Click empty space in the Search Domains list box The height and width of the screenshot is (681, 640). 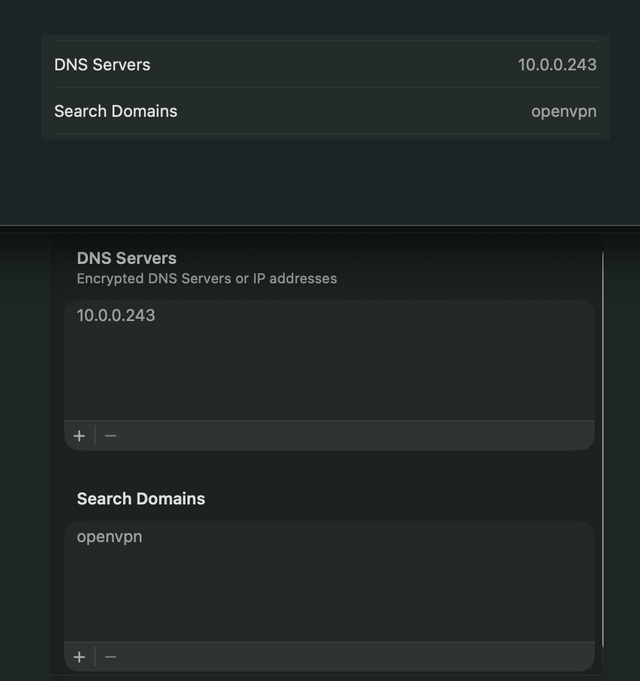pyautogui.click(x=329, y=595)
